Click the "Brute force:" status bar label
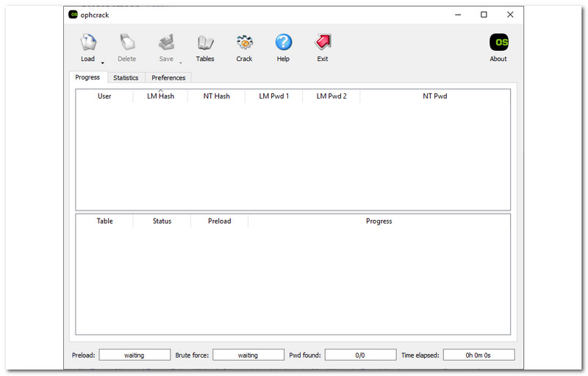Viewport: 588px width, 376px height. (x=192, y=355)
